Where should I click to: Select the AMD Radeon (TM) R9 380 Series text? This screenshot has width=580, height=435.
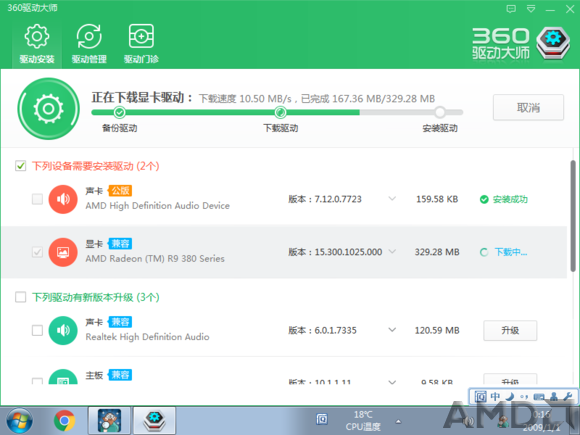[x=155, y=259]
